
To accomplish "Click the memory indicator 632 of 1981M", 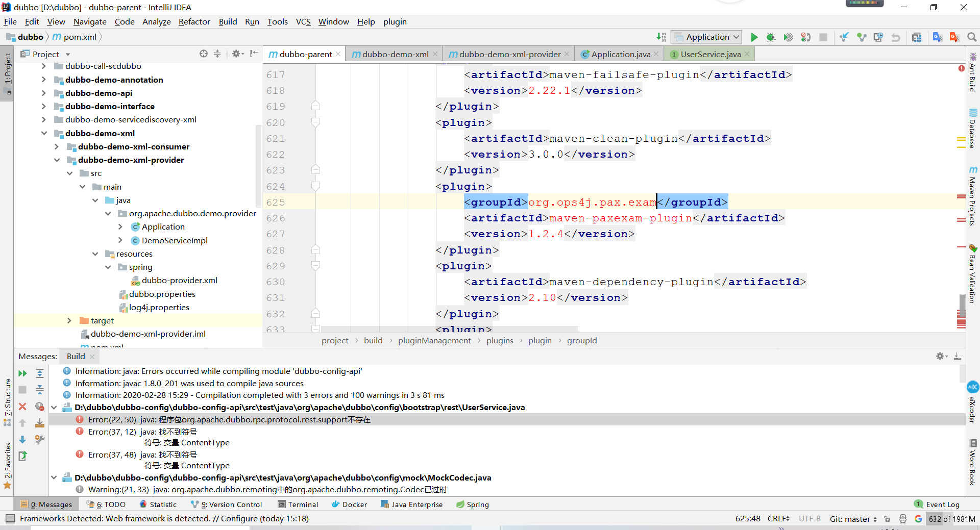I will [952, 519].
